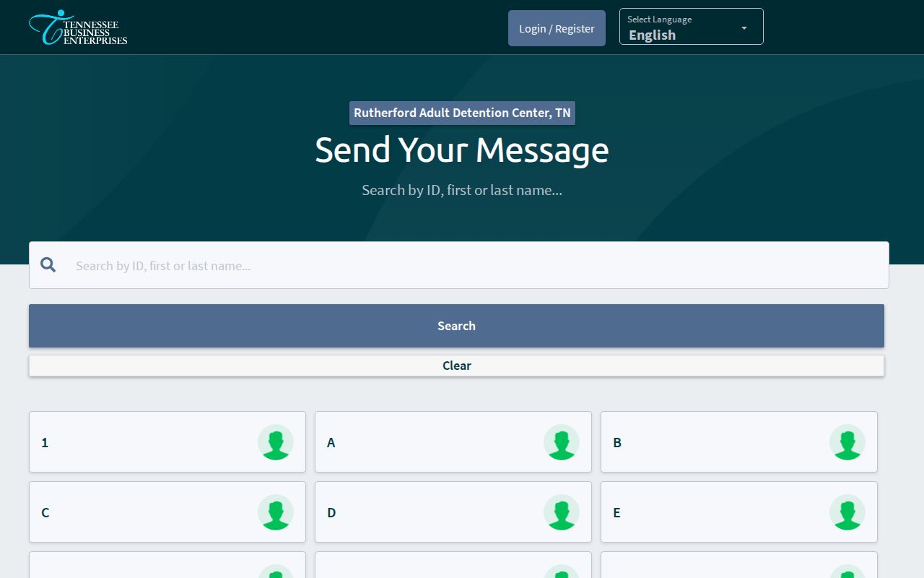Click the language dropdown arrow
This screenshot has width=924, height=578.
744,28
